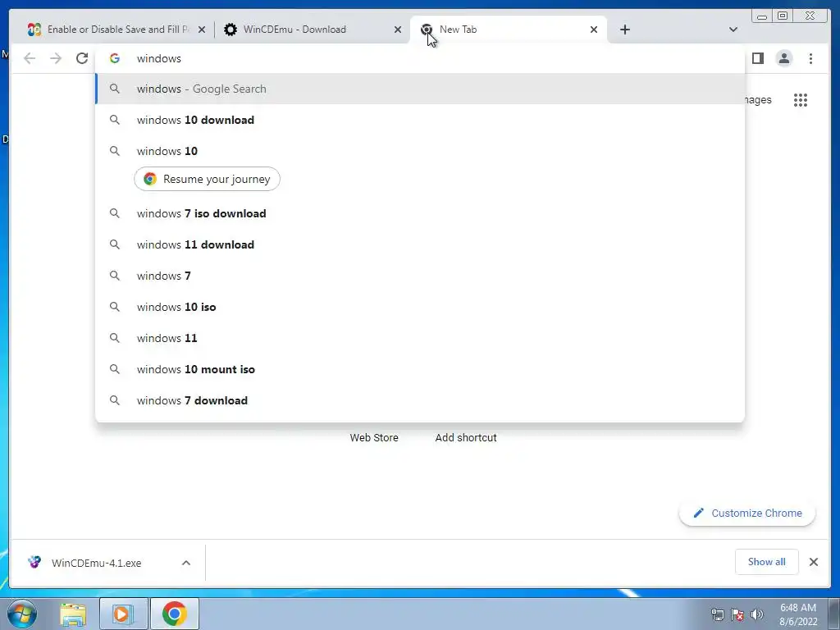The image size is (840, 630).
Task: Open tab search dropdown chevron
Action: (733, 30)
